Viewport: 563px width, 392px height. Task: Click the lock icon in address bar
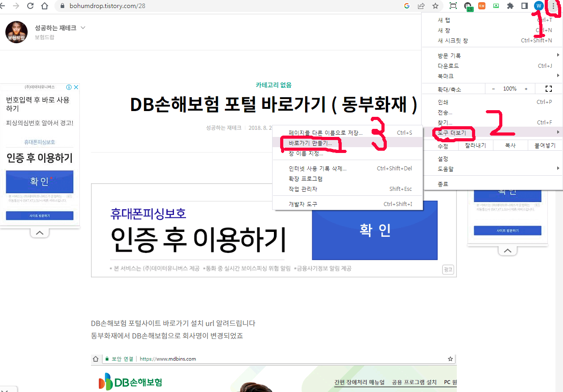pyautogui.click(x=62, y=6)
